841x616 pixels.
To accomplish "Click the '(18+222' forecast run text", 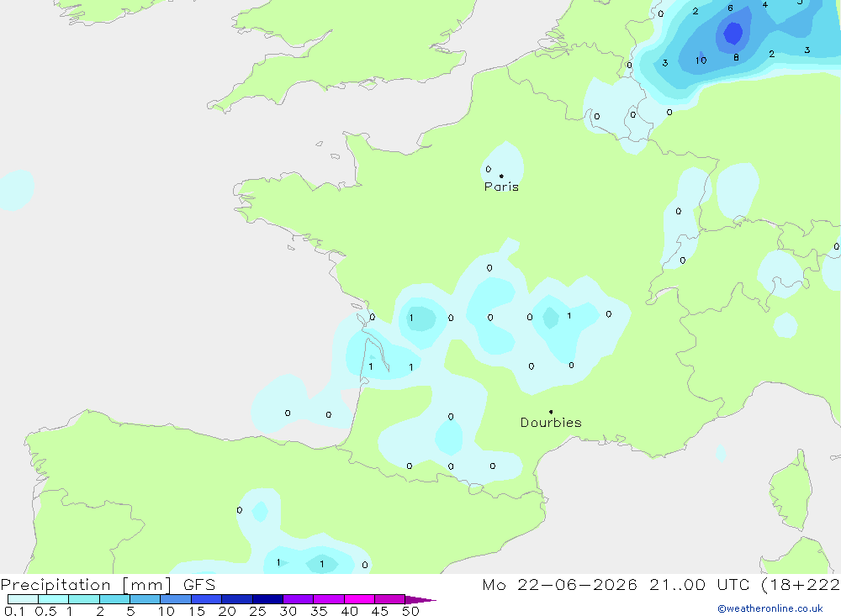I will point(801,584).
